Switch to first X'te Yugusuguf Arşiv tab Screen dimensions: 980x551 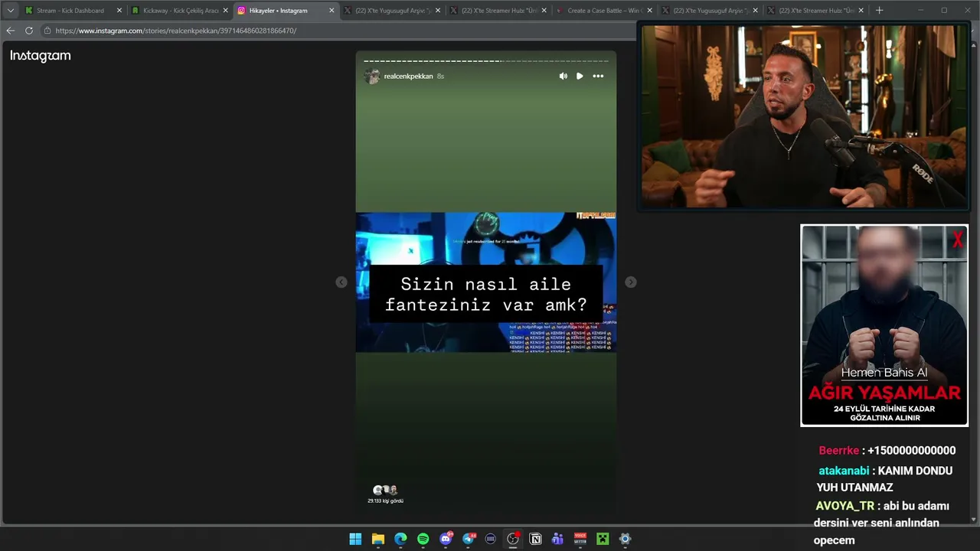point(393,11)
